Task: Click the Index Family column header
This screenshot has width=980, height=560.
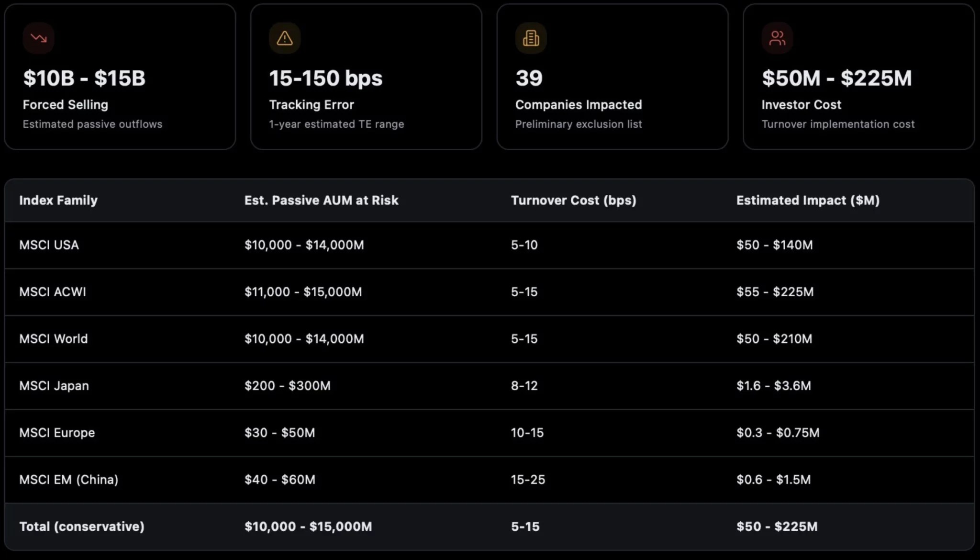Action: (x=58, y=200)
